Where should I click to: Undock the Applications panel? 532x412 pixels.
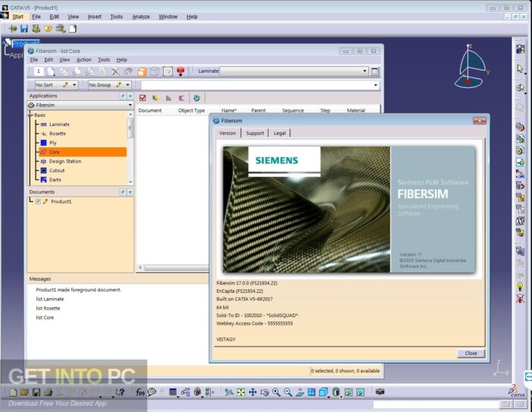tap(124, 96)
